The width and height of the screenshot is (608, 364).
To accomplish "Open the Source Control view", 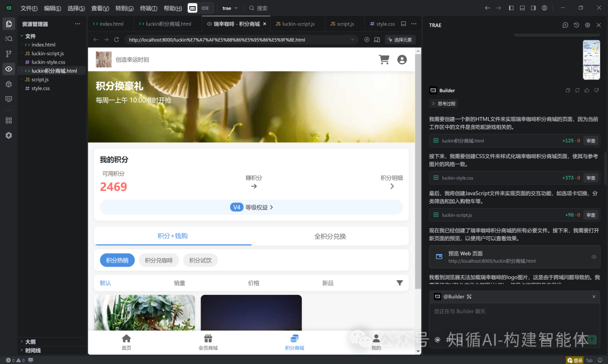I will click(x=8, y=54).
